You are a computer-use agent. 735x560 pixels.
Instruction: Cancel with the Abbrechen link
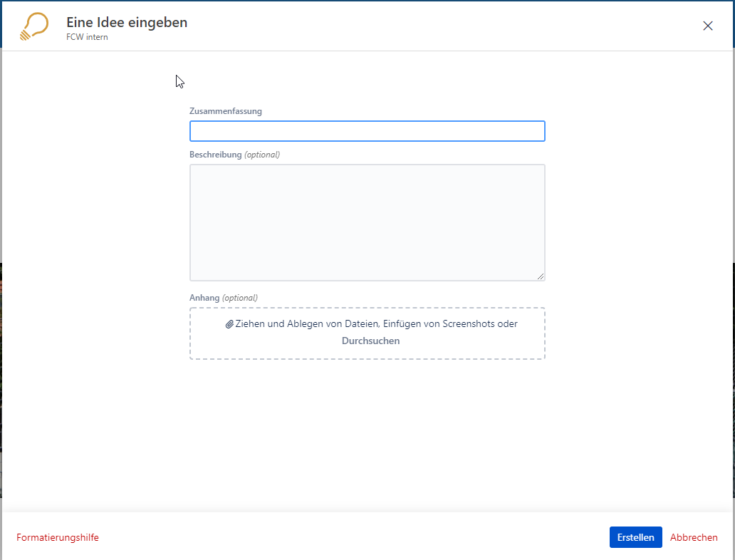(693, 538)
